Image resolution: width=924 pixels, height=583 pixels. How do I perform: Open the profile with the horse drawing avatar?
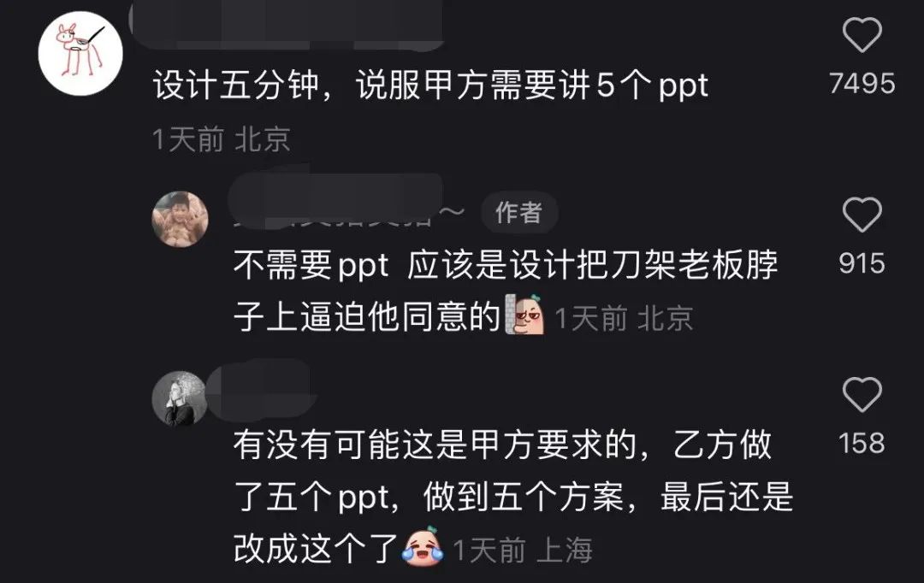[80, 54]
